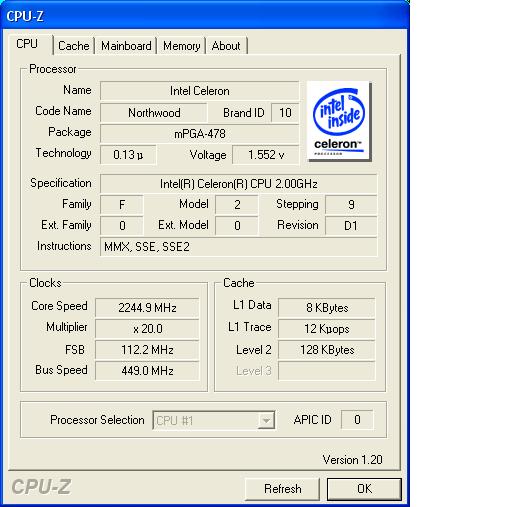Open the Mainboard tab
Viewport: 512px width, 507px height.
pos(126,46)
